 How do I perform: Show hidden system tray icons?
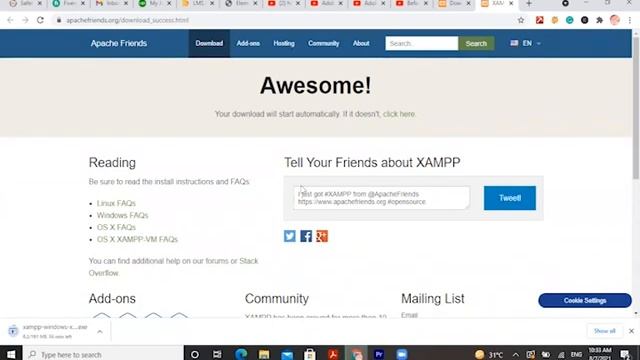click(516, 355)
